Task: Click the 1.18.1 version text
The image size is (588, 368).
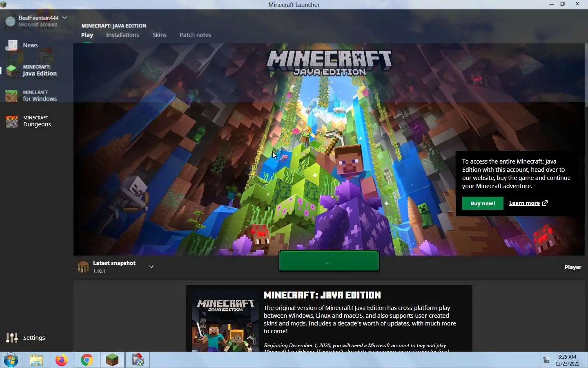Action: coord(99,271)
